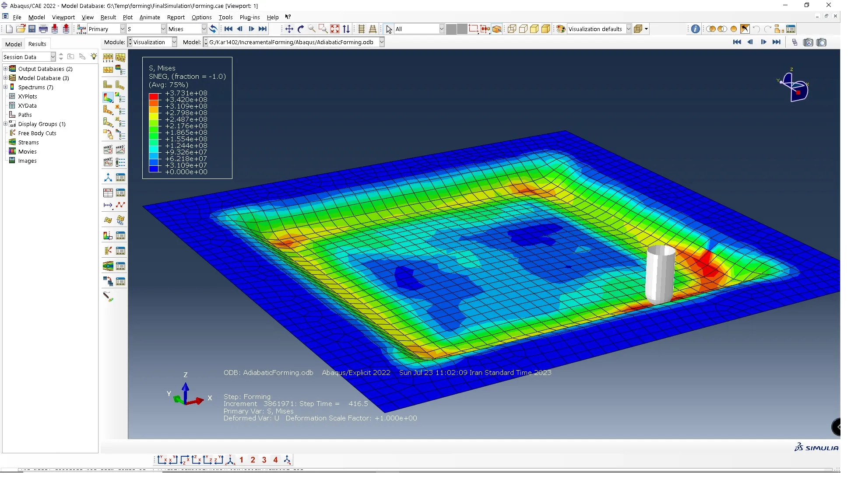Viewport: 865px width, 504px height.
Task: Click the Save Model Database icon
Action: [32, 29]
